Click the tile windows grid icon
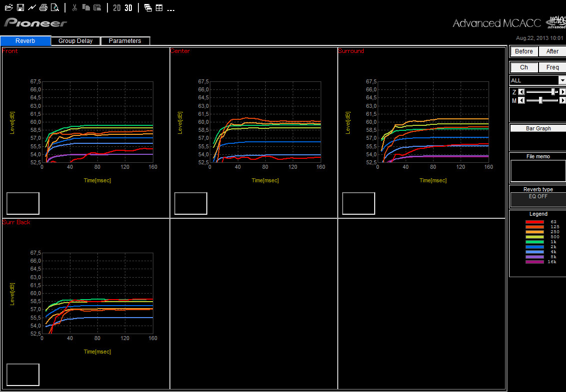Screen dimensions: 566x392 point(159,7)
